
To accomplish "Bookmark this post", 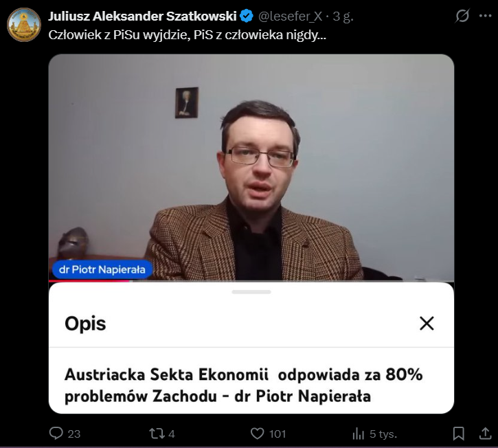I will [459, 434].
